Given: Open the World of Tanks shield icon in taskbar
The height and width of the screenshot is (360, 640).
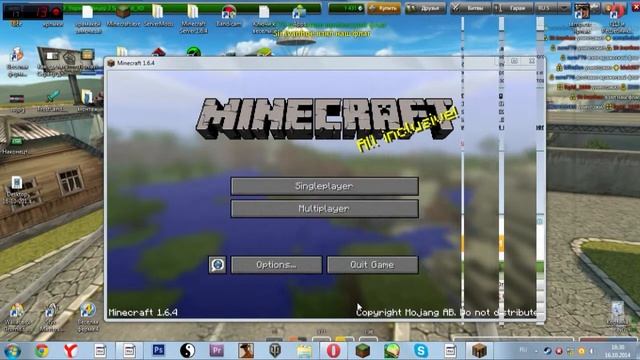Looking at the screenshot, I should click(x=275, y=351).
